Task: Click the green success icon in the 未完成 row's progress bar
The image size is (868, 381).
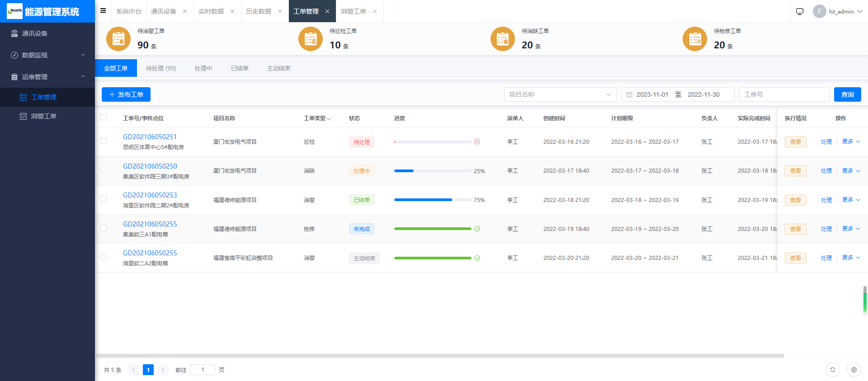Action: (477, 229)
